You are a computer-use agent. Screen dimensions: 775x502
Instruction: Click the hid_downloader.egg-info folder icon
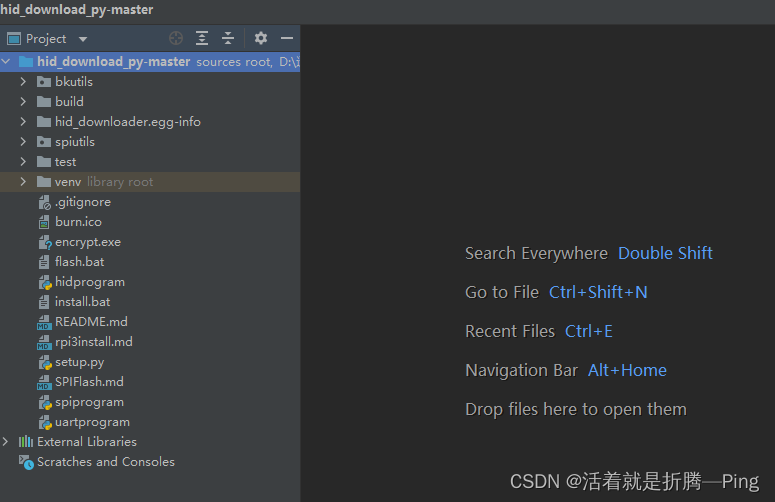coord(44,122)
